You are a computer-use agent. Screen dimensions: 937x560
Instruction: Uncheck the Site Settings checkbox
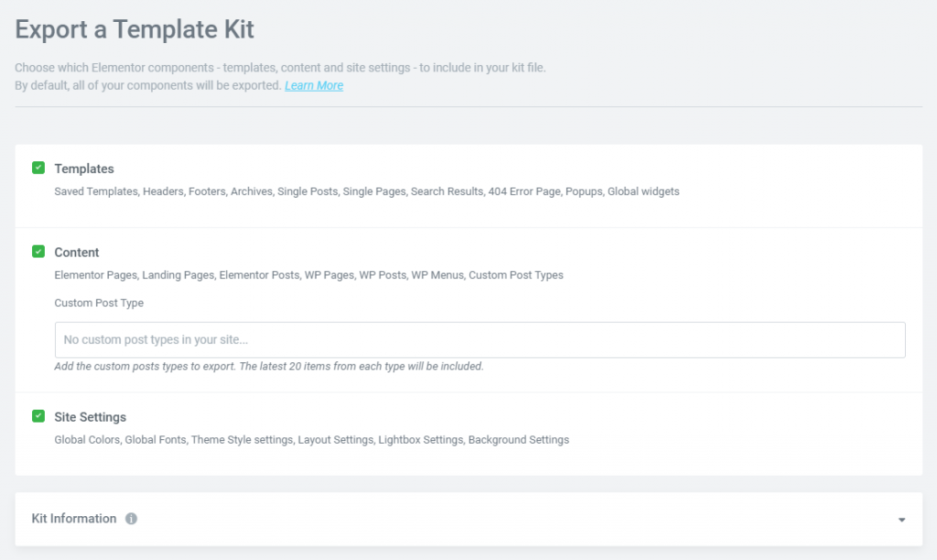(38, 416)
